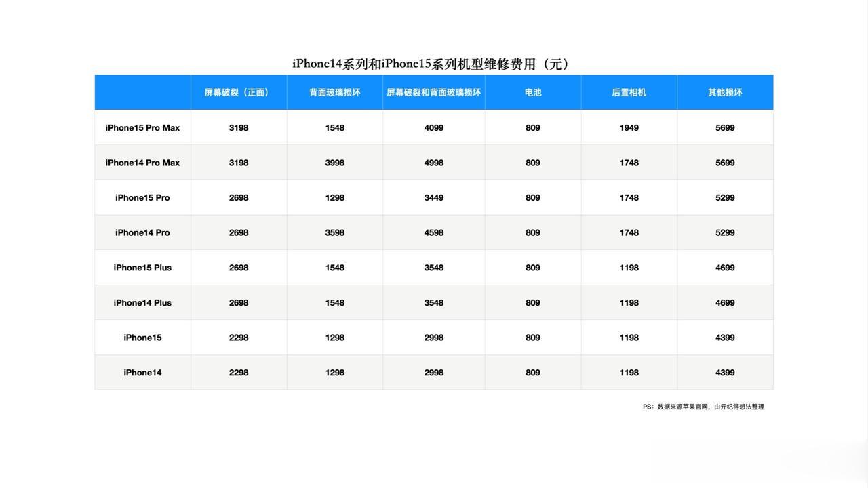This screenshot has height=488, width=868.
Task: Select the 电池 column header
Action: (x=533, y=92)
